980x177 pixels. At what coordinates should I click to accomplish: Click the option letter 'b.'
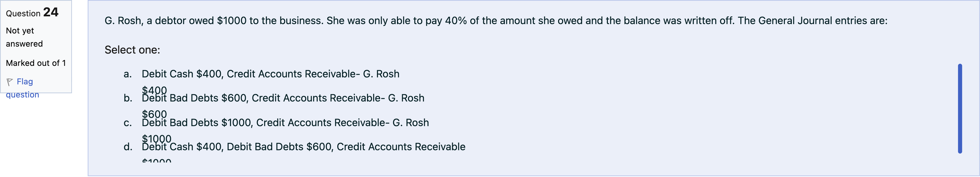[x=128, y=98]
